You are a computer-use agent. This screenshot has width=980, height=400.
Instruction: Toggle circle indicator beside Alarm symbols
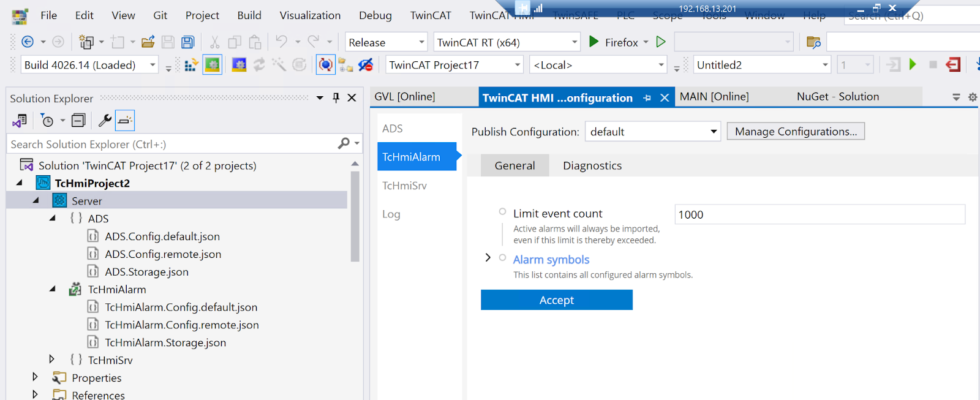(x=502, y=258)
